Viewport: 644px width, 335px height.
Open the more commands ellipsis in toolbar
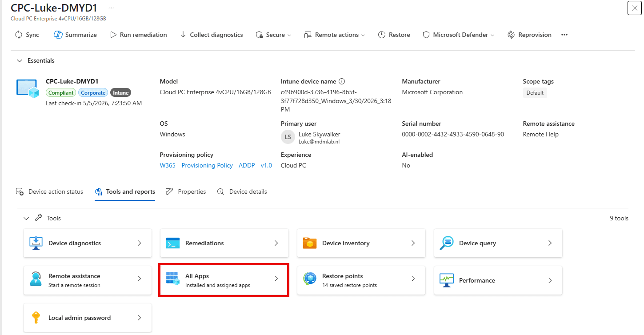(x=564, y=35)
